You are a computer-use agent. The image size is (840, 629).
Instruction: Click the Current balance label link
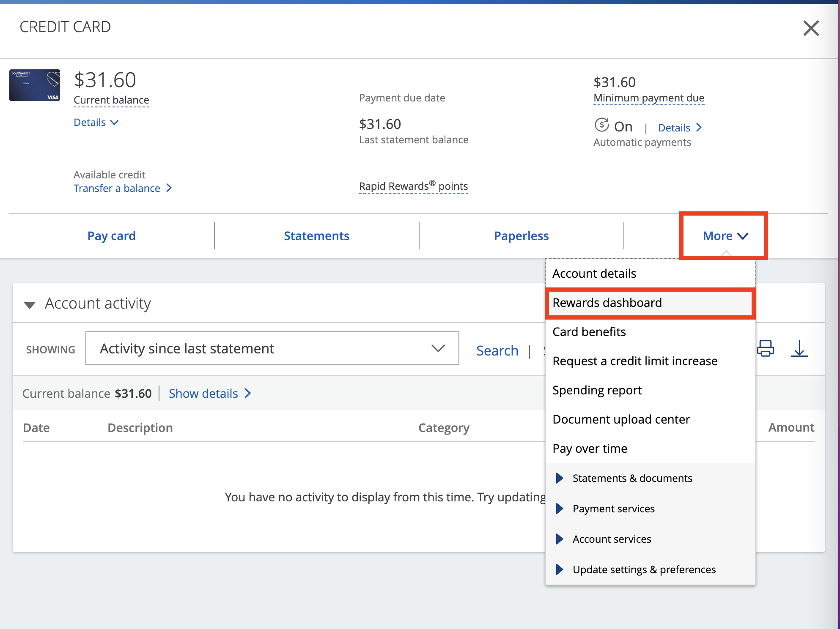point(111,100)
